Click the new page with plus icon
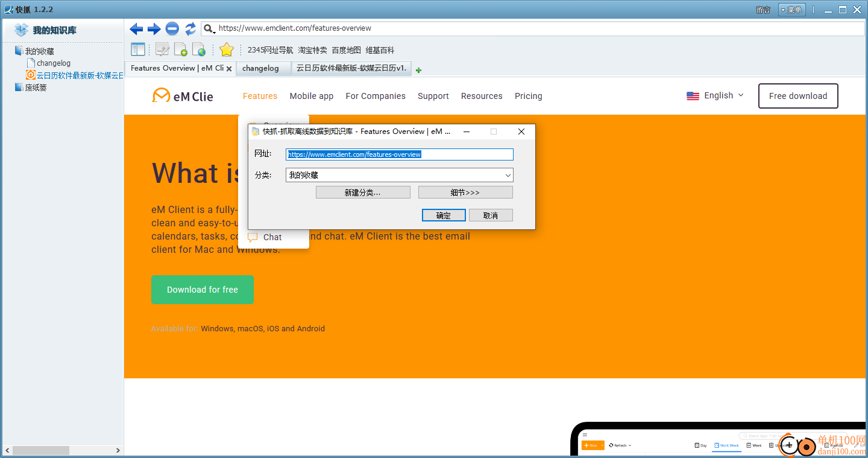Viewport: 868px width, 458px height. click(180, 49)
